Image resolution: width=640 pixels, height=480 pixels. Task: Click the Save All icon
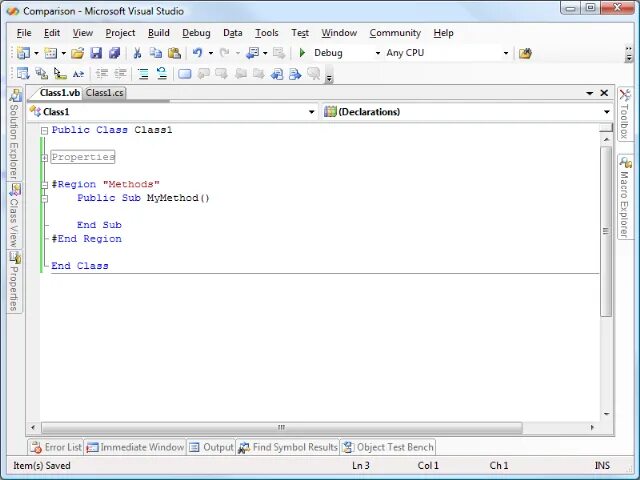click(x=115, y=53)
